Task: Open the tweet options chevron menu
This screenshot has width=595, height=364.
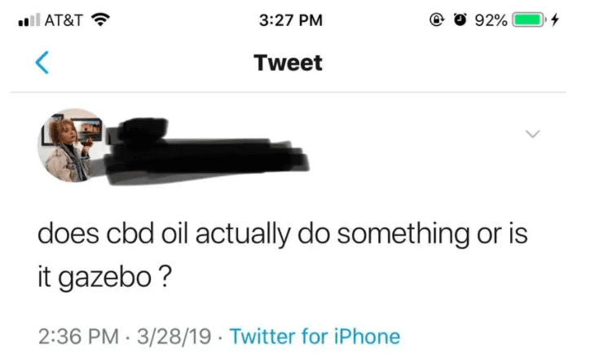Action: coord(532,134)
